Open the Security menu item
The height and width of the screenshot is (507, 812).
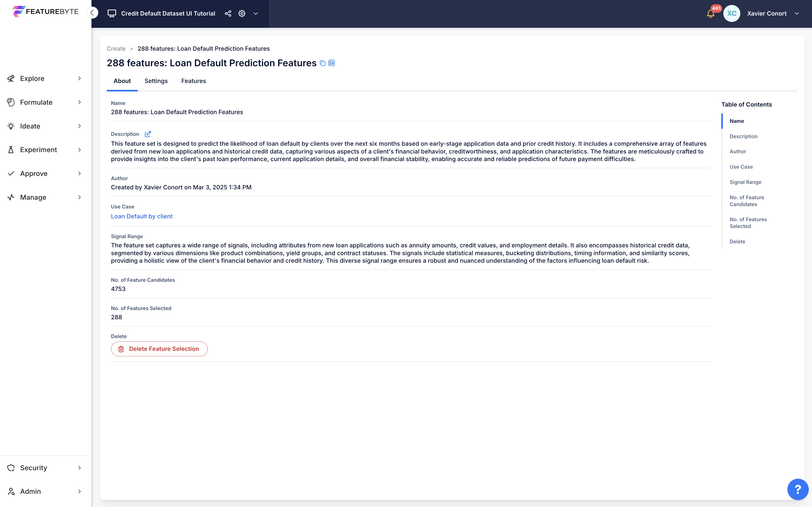pos(46,468)
